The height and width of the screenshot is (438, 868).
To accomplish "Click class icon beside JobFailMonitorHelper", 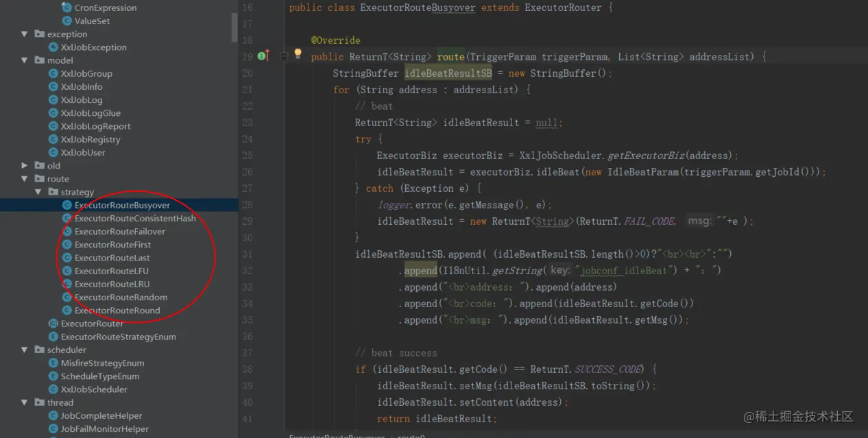I will coord(53,429).
